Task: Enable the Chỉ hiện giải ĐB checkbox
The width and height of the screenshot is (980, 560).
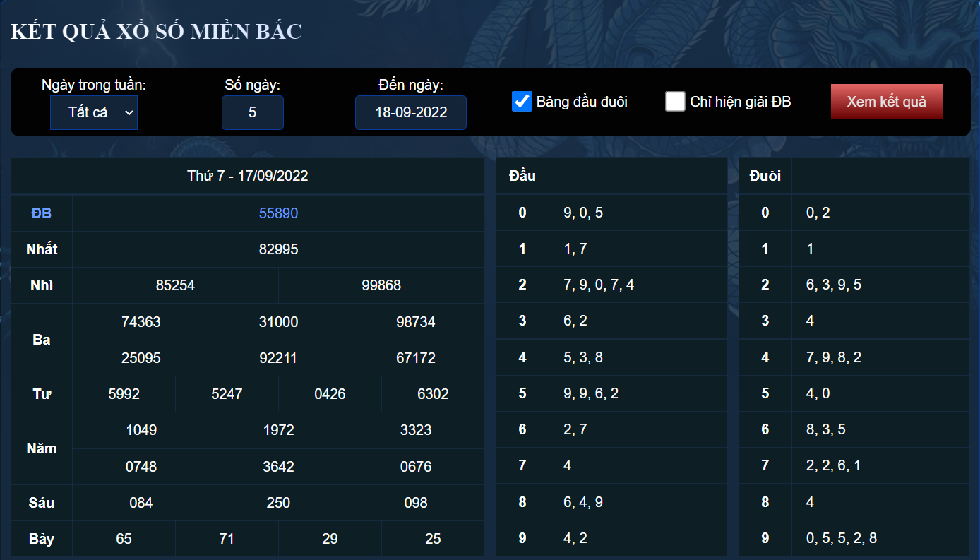Action: pyautogui.click(x=675, y=101)
